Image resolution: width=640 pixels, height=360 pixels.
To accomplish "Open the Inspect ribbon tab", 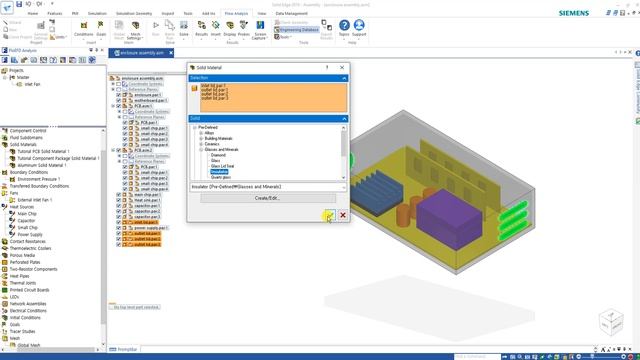I will pos(168,13).
